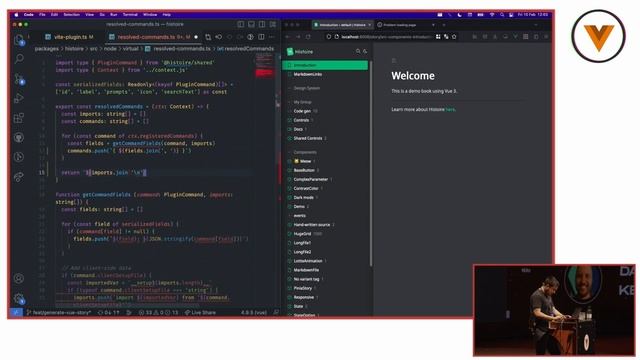The image size is (640, 360).
Task: Open the Source Control view
Action: pos(19,79)
